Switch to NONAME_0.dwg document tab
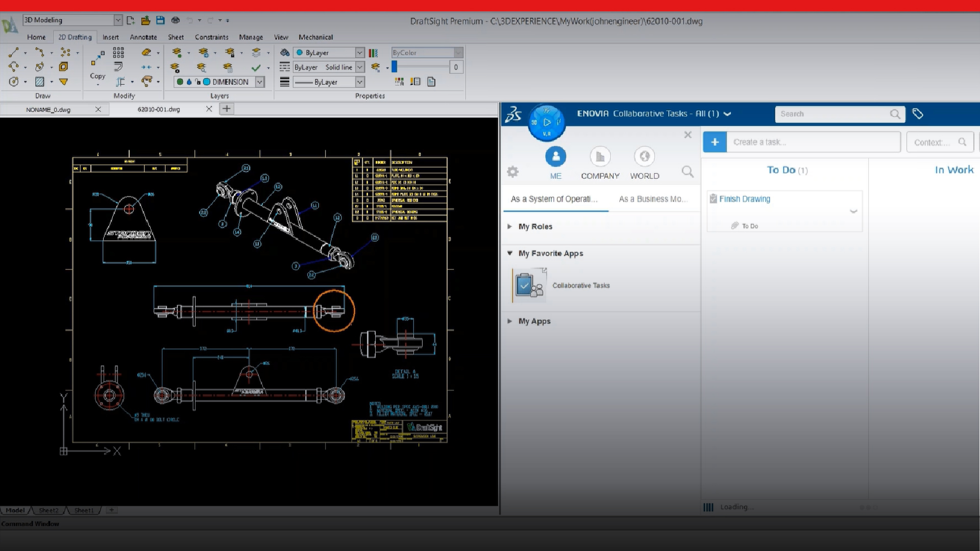Screen dimensions: 980x551 (x=48, y=109)
